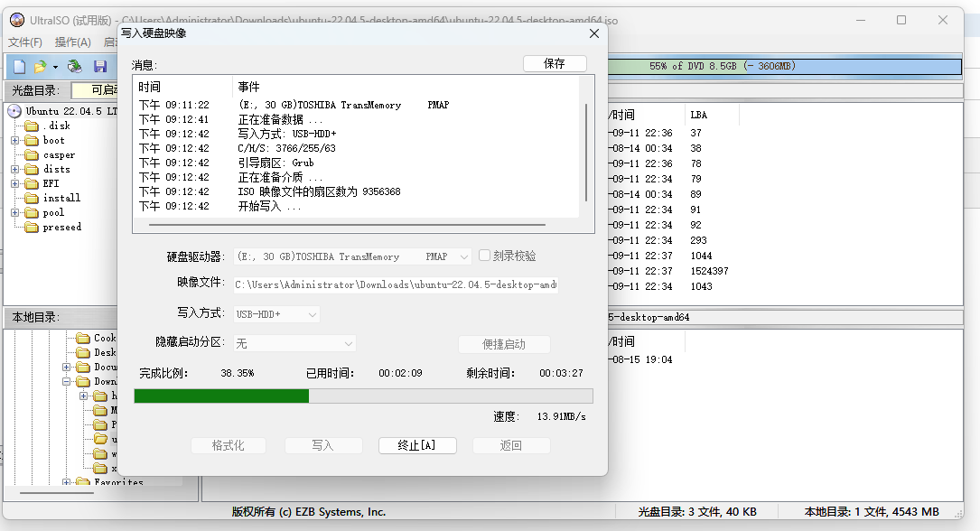
Task: Click the 写入 button
Action: pyautogui.click(x=322, y=445)
